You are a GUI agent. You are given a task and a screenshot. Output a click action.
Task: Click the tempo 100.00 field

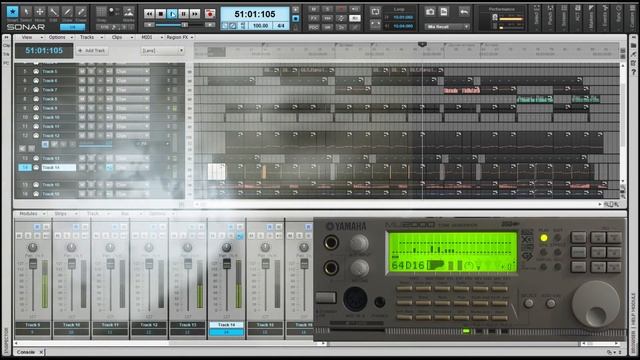pos(260,26)
